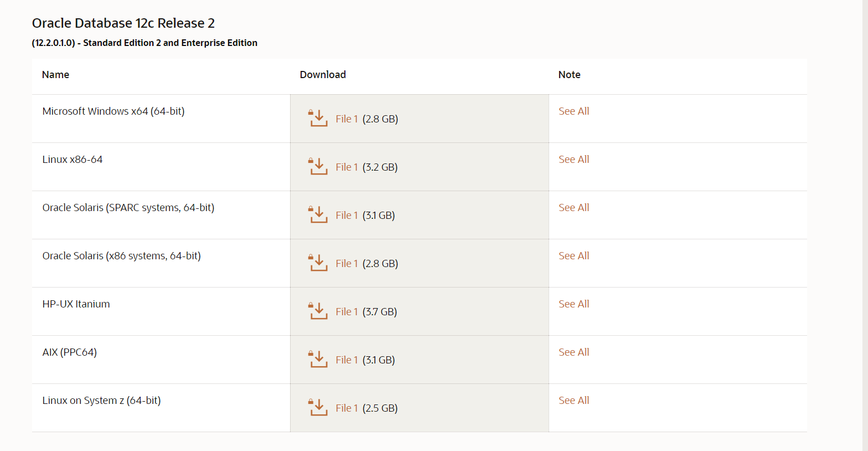Click download icon for HP-UX Itanium

coord(318,311)
